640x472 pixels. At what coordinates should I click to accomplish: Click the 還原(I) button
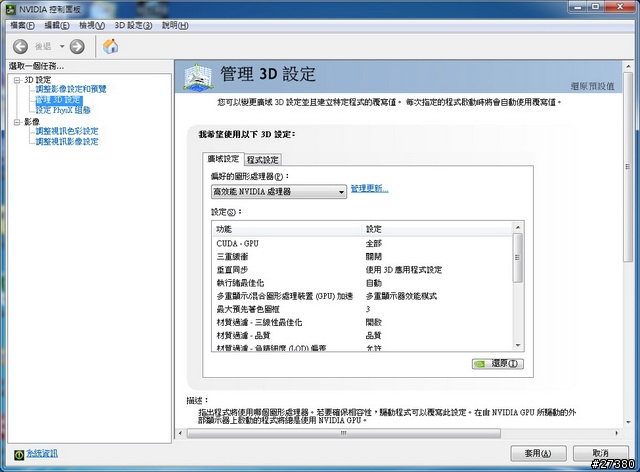(x=498, y=363)
